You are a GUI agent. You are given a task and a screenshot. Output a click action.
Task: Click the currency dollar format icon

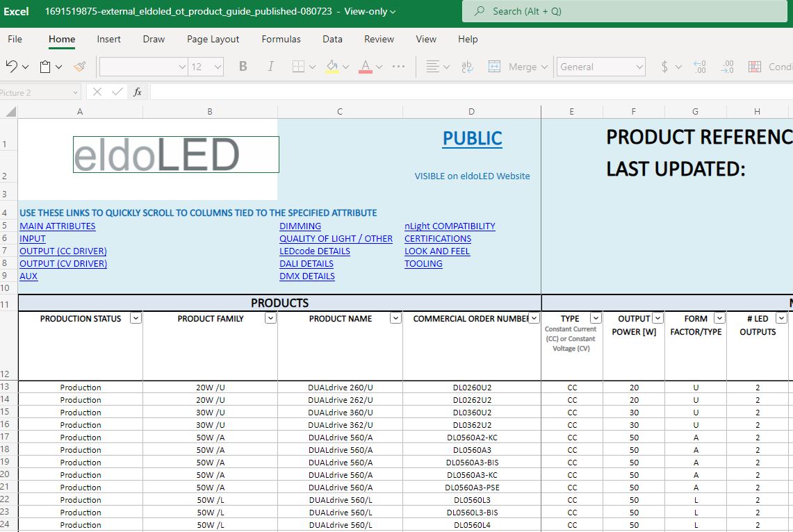tap(664, 67)
